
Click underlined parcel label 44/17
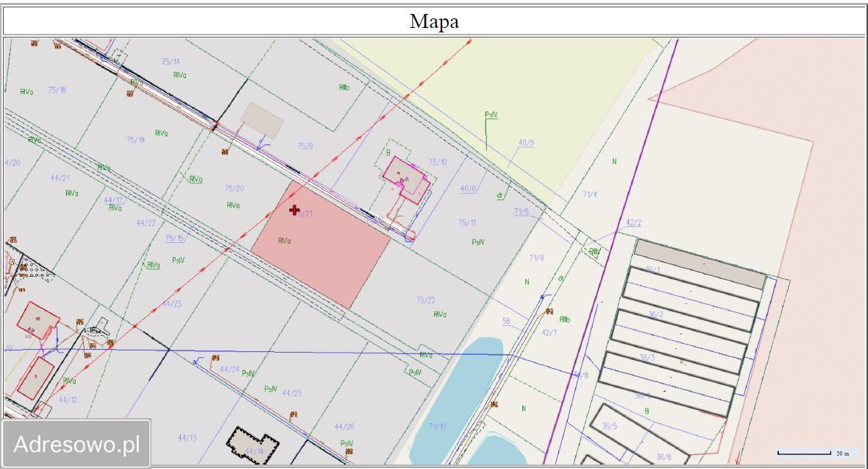coord(113,200)
